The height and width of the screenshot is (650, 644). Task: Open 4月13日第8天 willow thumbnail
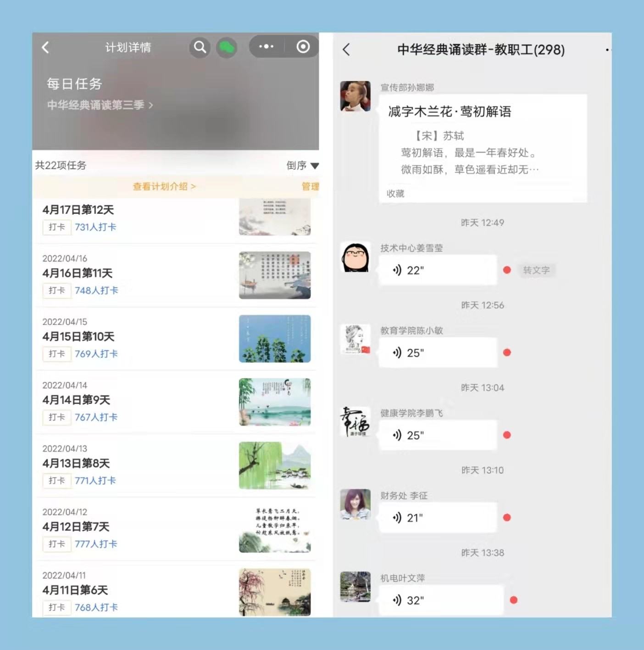click(x=274, y=465)
